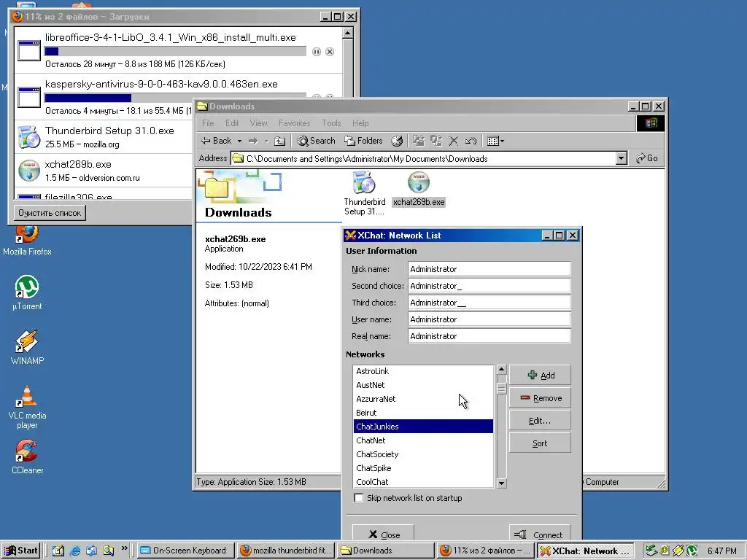Click the Move To icon in Explorer toolbar

click(x=418, y=141)
